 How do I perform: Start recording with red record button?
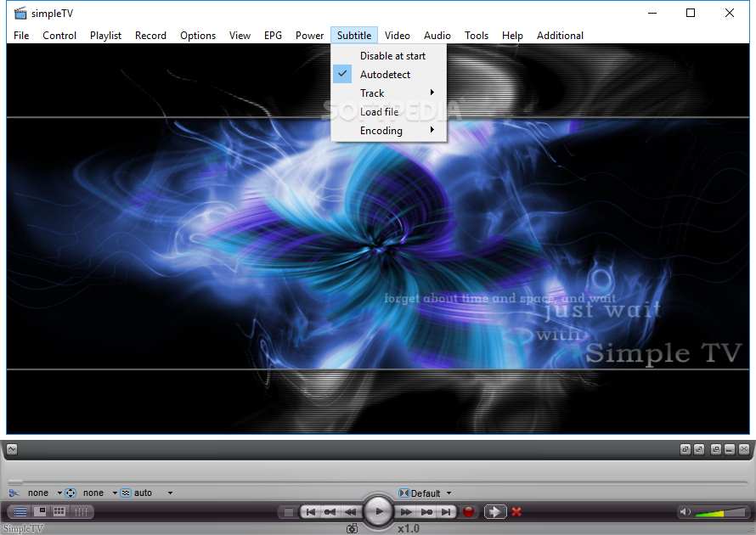click(x=468, y=512)
